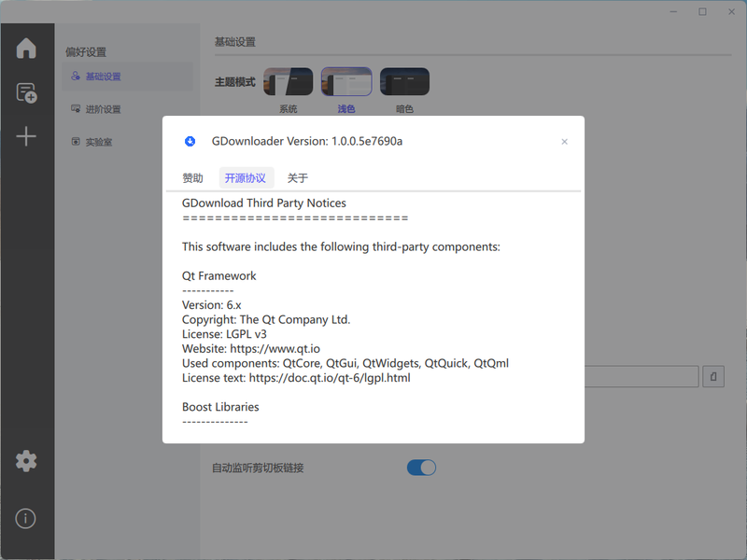The height and width of the screenshot is (560, 747).
Task: Open 进阶设置 in the preferences list
Action: pos(127,109)
